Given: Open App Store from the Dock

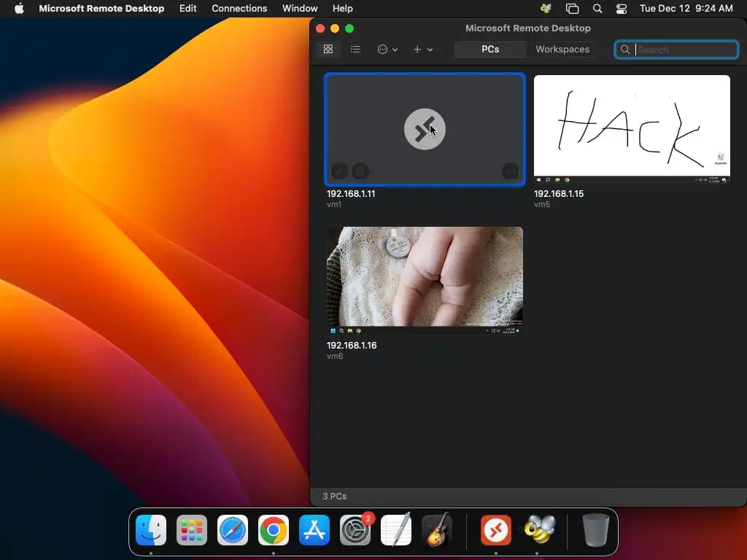Looking at the screenshot, I should (314, 530).
